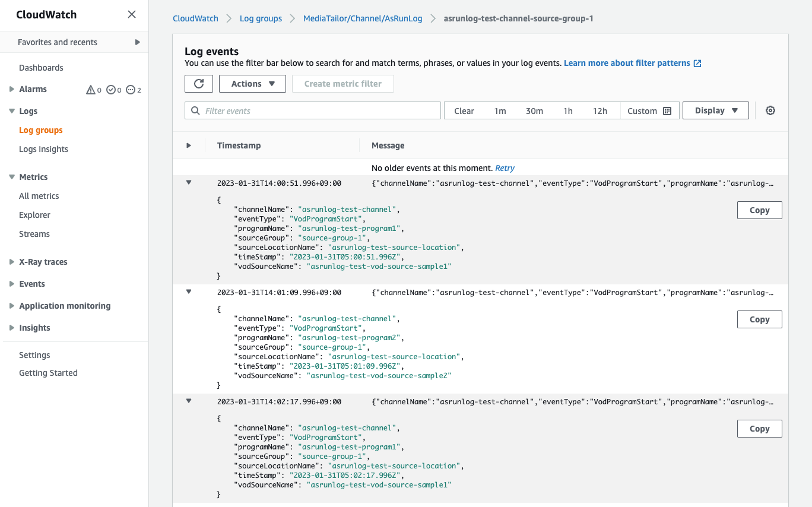
Task: Open All metrics
Action: (x=39, y=196)
